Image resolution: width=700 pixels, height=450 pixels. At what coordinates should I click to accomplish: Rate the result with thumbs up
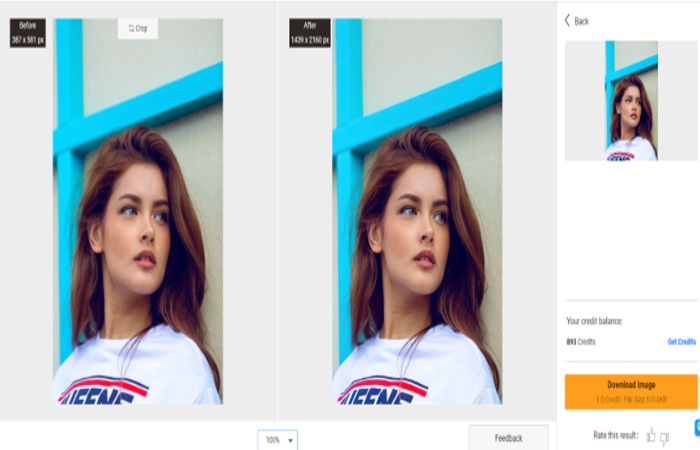point(651,435)
